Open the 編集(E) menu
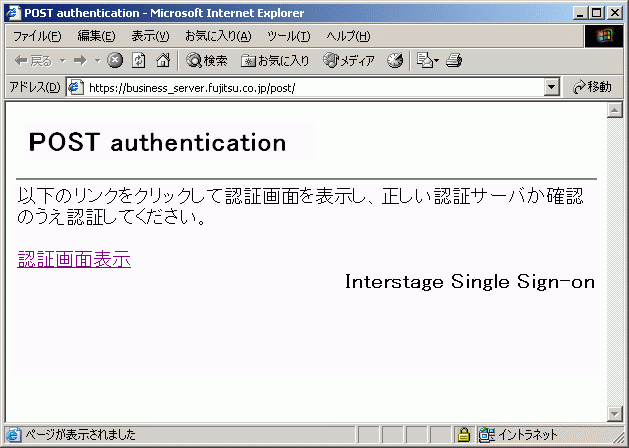The height and width of the screenshot is (448, 629). 96,36
